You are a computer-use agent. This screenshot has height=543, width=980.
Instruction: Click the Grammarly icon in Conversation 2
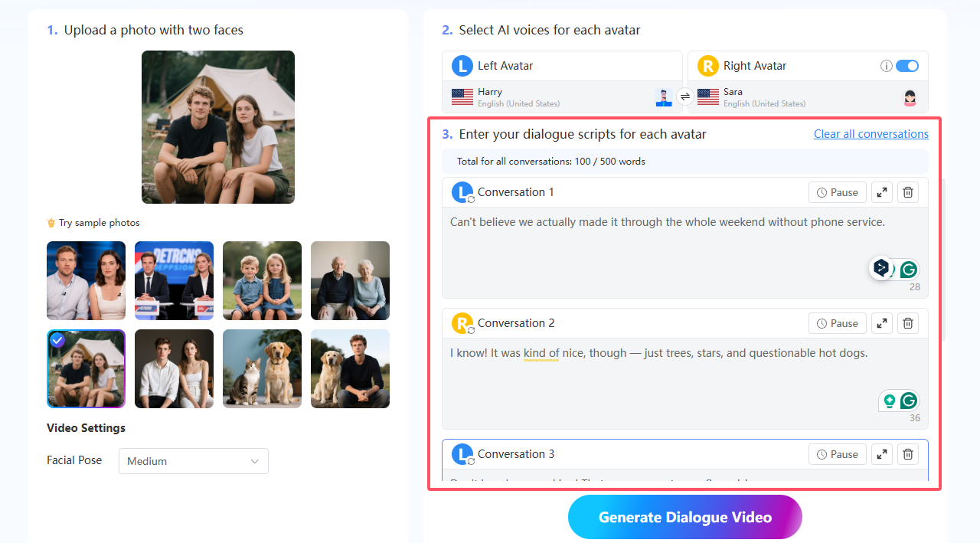point(909,400)
